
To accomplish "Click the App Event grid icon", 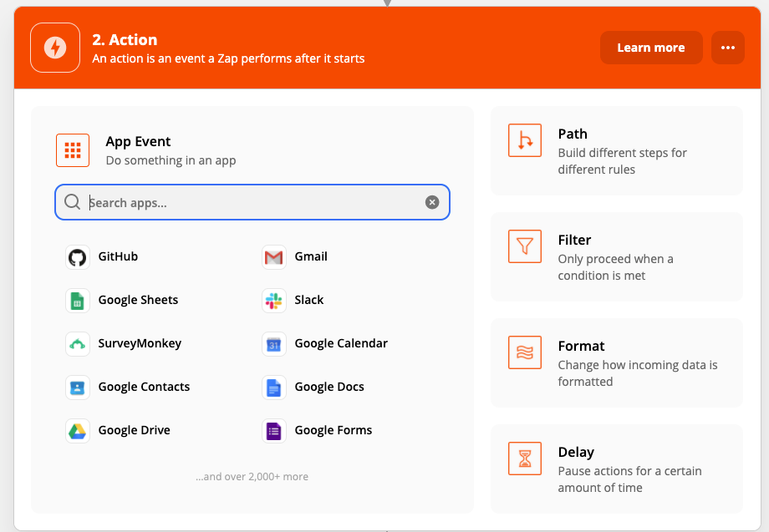I will [x=73, y=150].
